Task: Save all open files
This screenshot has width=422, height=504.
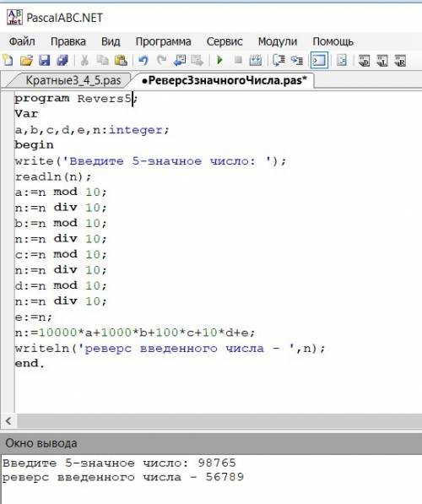Action: pos(62,61)
